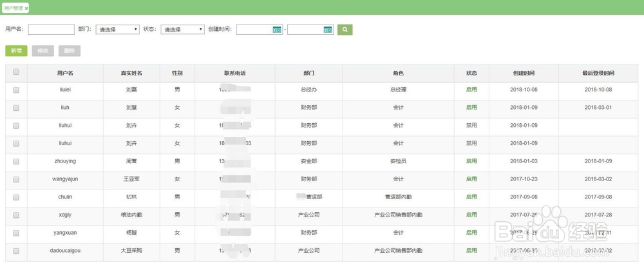Screen dimensions: 644x274
Task: Close the 用户管理 tab with its x icon
Action: [x=26, y=8]
